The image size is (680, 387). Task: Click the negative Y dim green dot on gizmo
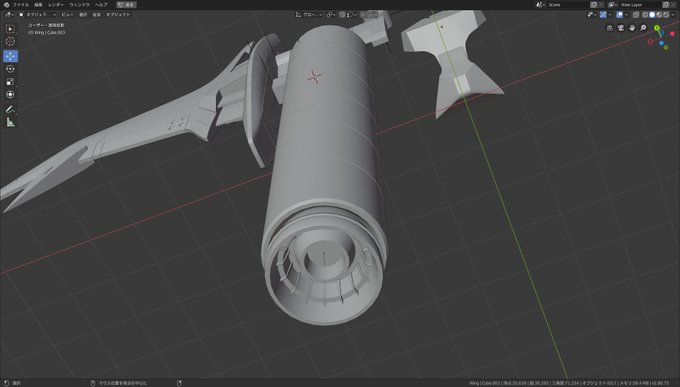(666, 47)
